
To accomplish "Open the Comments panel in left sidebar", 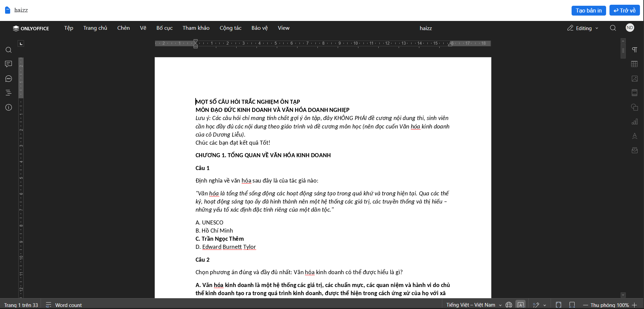I will (x=8, y=64).
